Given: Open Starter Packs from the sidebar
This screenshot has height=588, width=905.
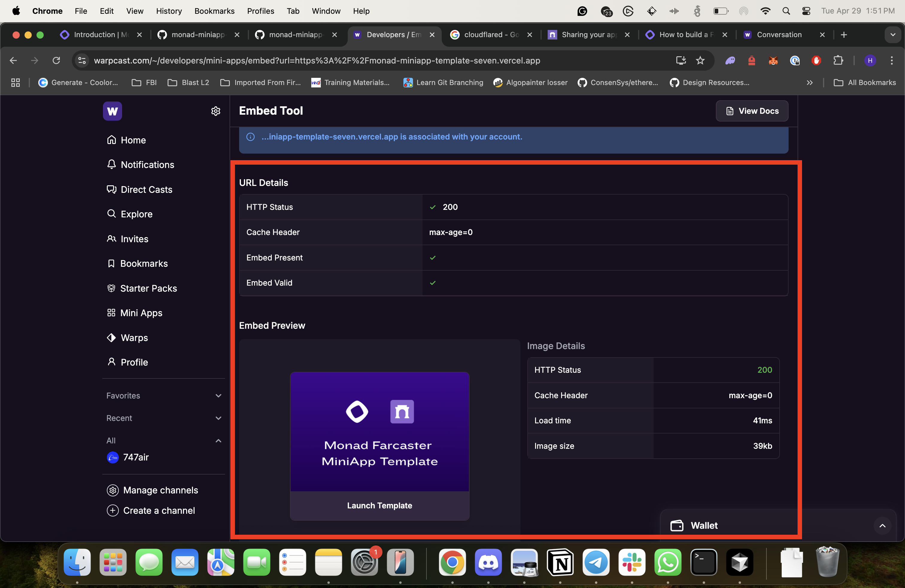Looking at the screenshot, I should coord(148,288).
